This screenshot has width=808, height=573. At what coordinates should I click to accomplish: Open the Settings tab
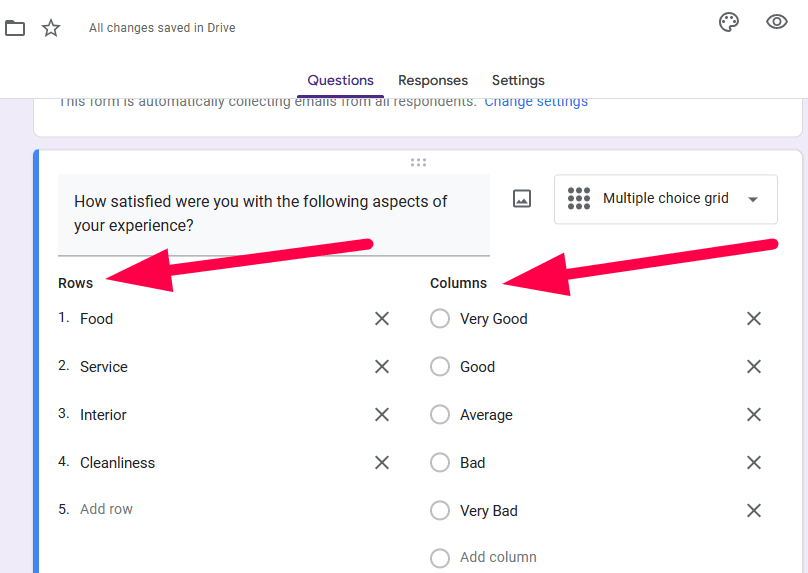point(518,80)
